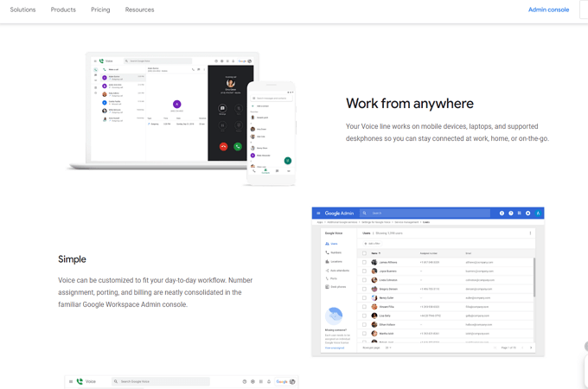Click the notifications bell icon in Google Admin header
The height and width of the screenshot is (389, 588).
(528, 214)
